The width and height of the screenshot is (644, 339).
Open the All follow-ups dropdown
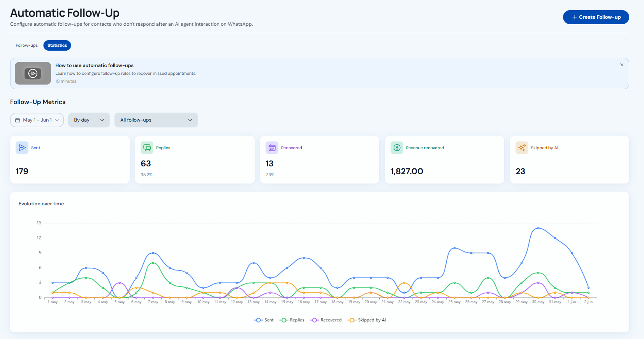click(x=156, y=120)
